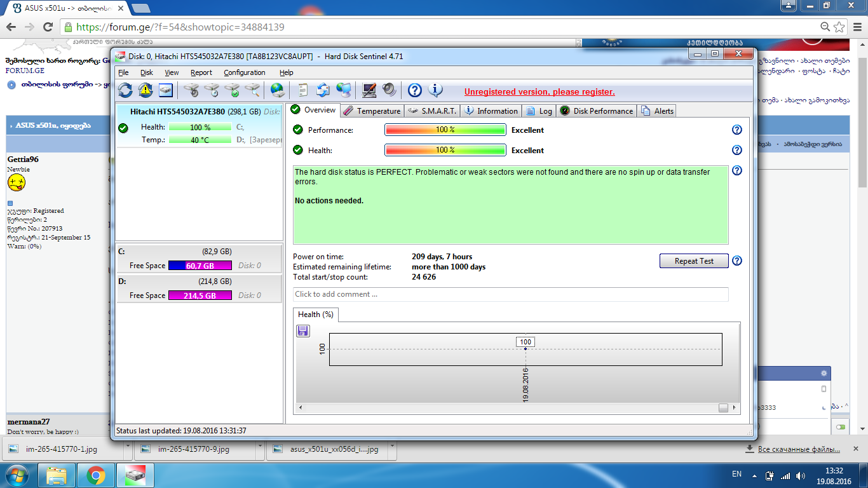Click the speaker sound toolbar icon
Image resolution: width=868 pixels, height=488 pixels.
tap(389, 90)
